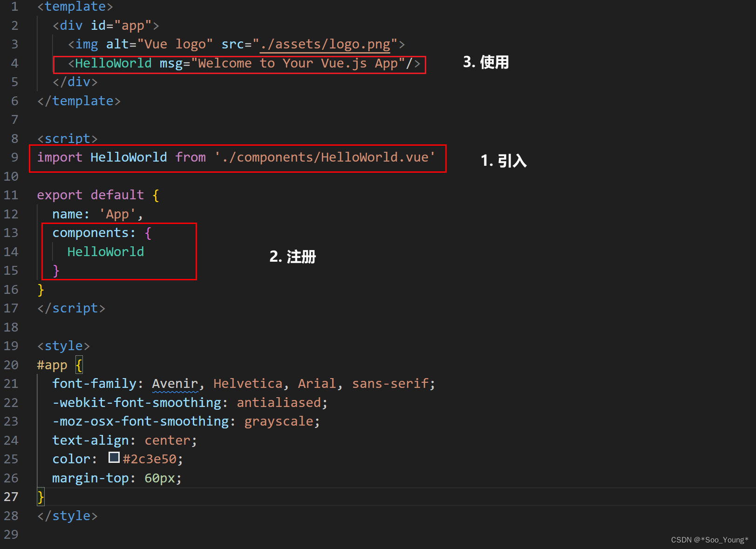The width and height of the screenshot is (756, 549).
Task: Click the 'center' value on line 24
Action: 168,441
